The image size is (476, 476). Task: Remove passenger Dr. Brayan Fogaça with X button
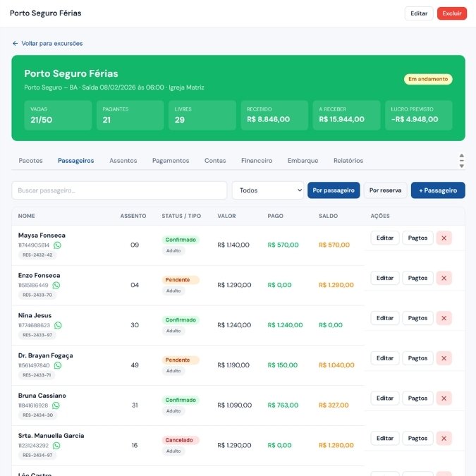click(x=444, y=358)
